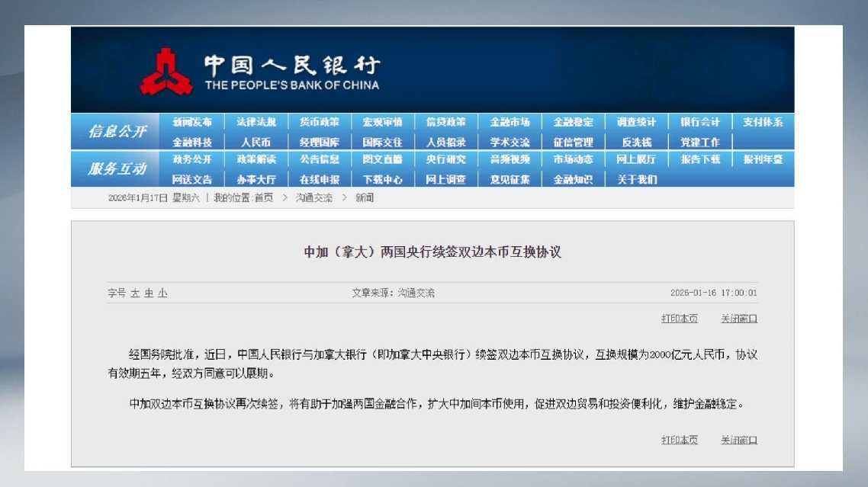Open the 新闻发布 menu item
The image size is (868, 487).
coord(192,122)
